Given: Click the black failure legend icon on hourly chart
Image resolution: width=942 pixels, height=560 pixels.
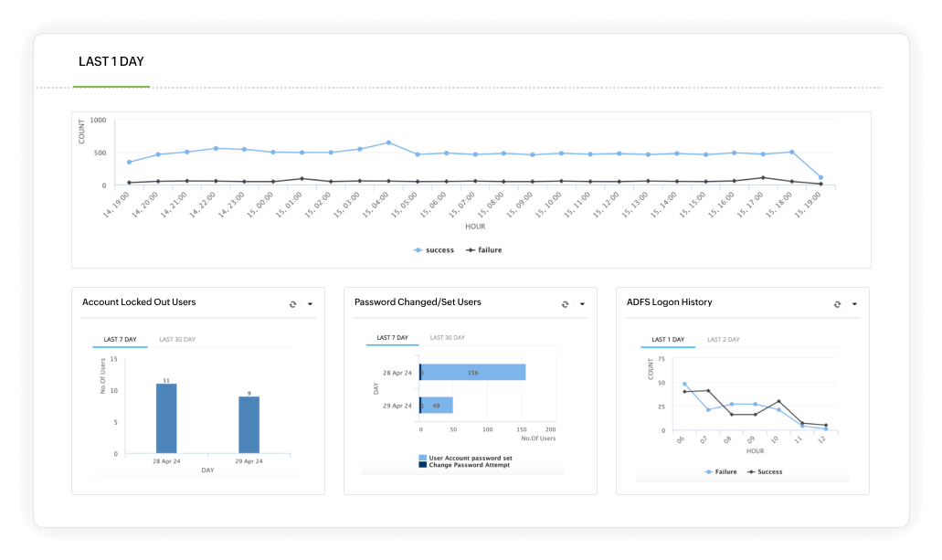Looking at the screenshot, I should 471,249.
